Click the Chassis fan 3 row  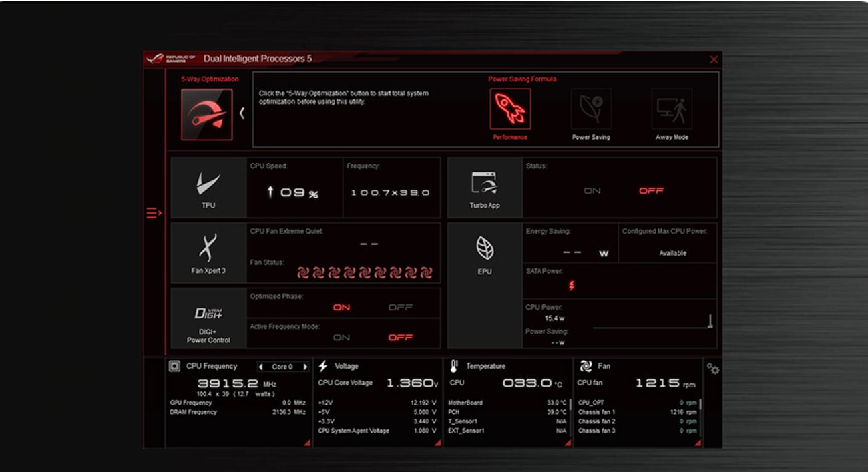click(637, 431)
